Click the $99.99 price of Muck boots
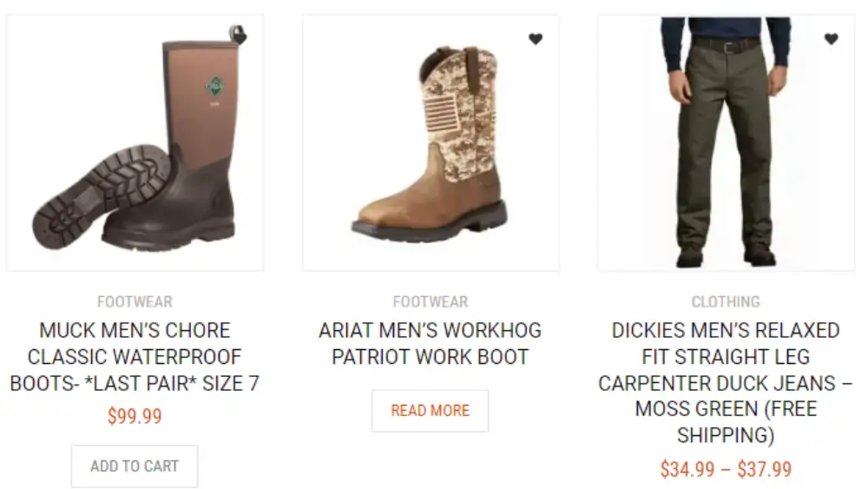Viewport: 868px width, 489px height. pos(135,416)
